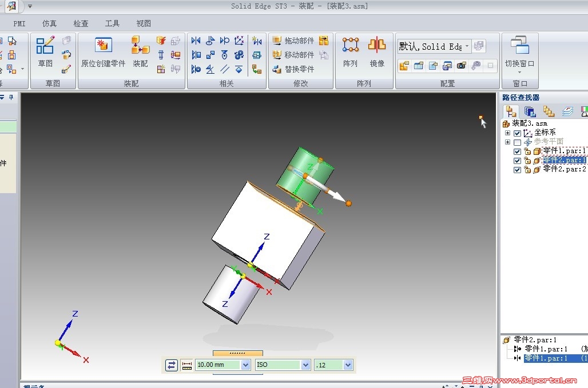This screenshot has width=588, height=388.
Task: Toggle the 坐标系 visibility checkbox
Action: 517,133
